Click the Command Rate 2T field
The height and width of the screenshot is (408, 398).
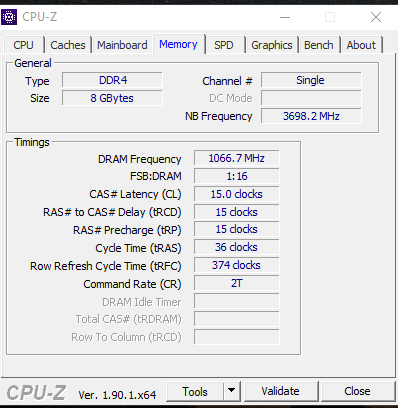click(x=237, y=283)
